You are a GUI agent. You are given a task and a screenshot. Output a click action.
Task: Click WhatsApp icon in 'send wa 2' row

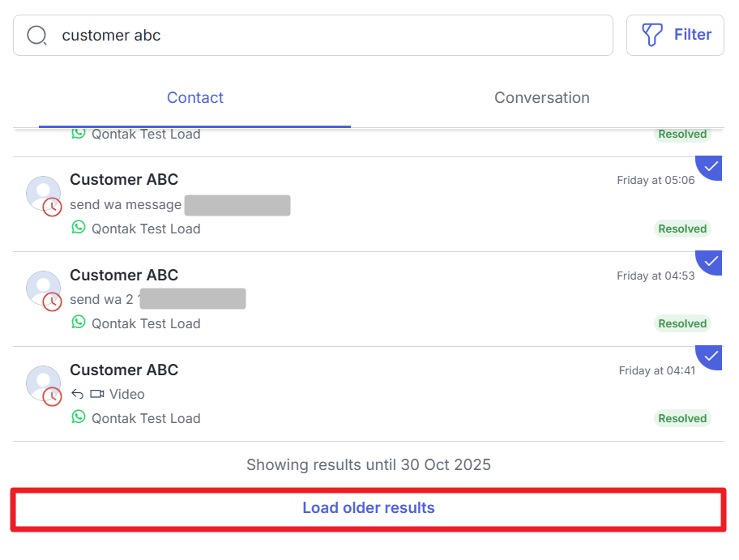pyautogui.click(x=79, y=323)
